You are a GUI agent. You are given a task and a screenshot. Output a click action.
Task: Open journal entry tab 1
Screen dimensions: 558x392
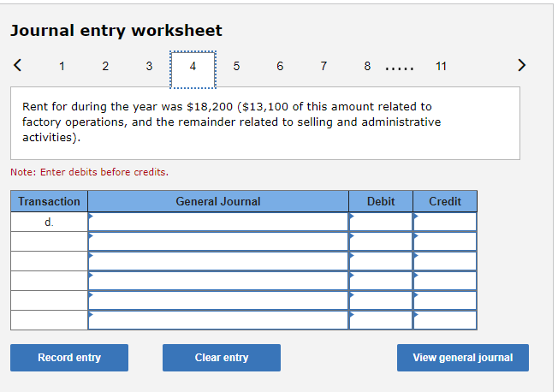pyautogui.click(x=62, y=66)
